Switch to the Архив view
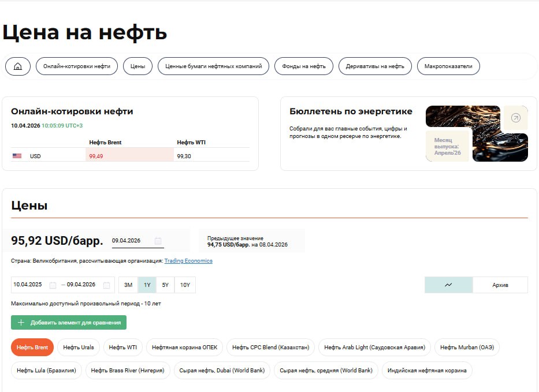539x392 pixels. (500, 285)
